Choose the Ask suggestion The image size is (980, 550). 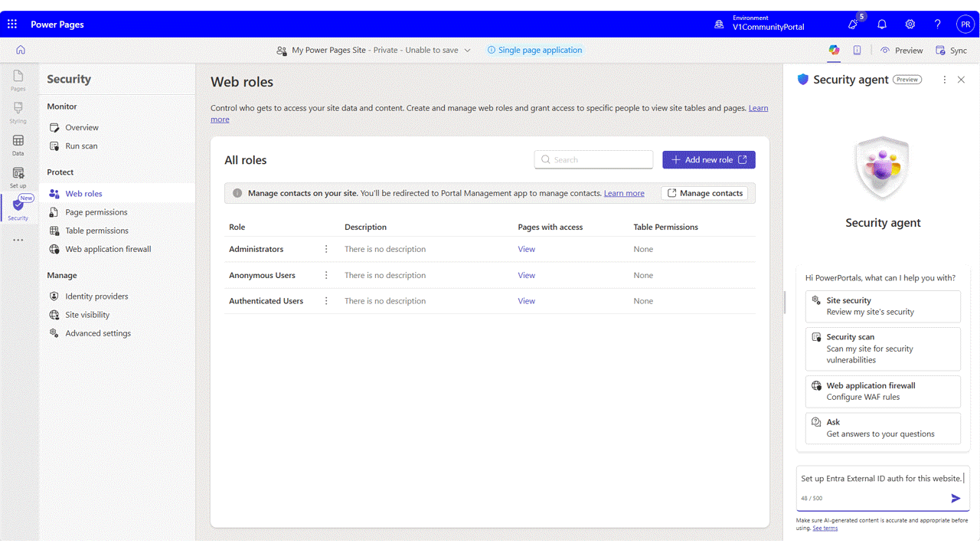pos(883,428)
